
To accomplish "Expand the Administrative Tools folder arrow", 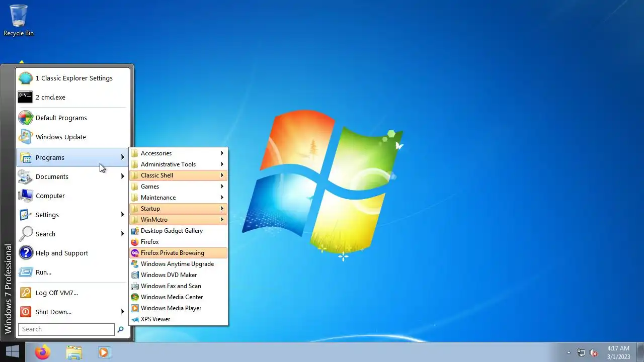I will coord(222,164).
